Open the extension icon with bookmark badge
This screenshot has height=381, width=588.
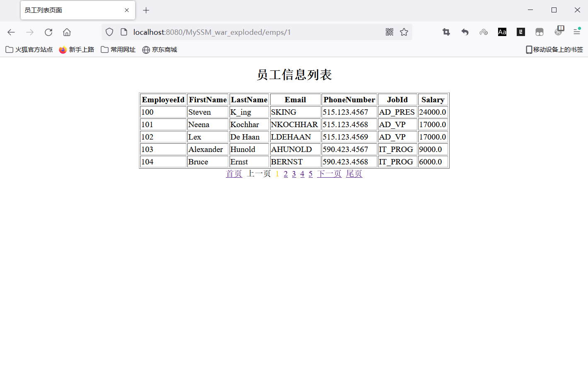coord(559,31)
